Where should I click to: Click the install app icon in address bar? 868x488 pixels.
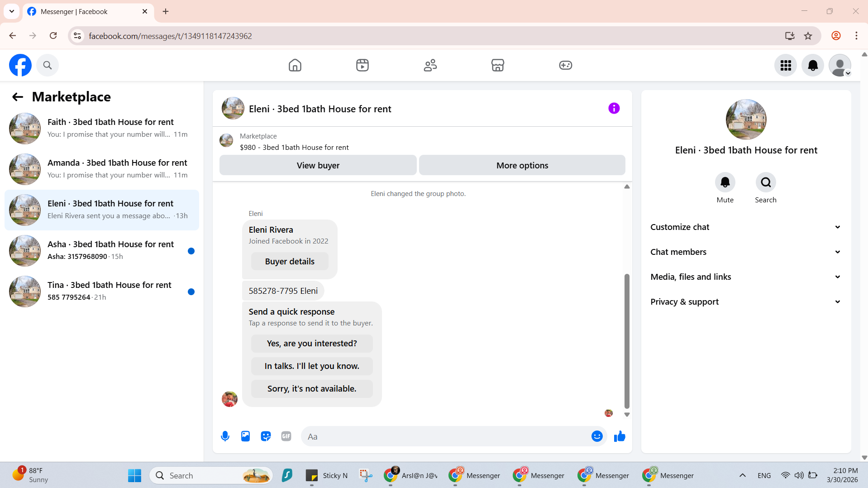[790, 36]
